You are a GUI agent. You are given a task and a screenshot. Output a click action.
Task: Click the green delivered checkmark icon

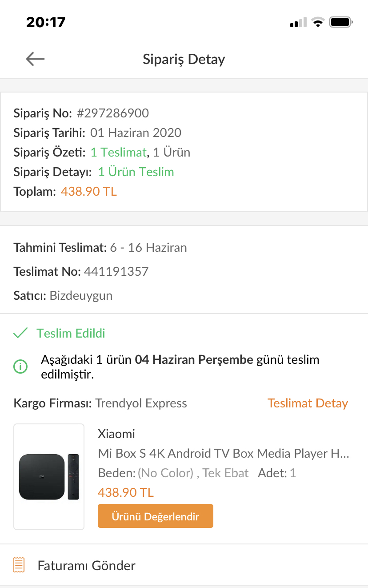click(x=20, y=333)
